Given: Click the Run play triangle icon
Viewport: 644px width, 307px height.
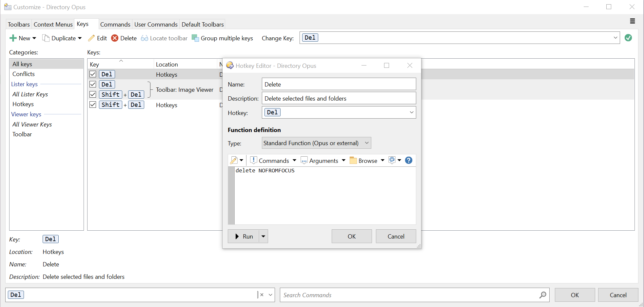Looking at the screenshot, I should pos(237,236).
